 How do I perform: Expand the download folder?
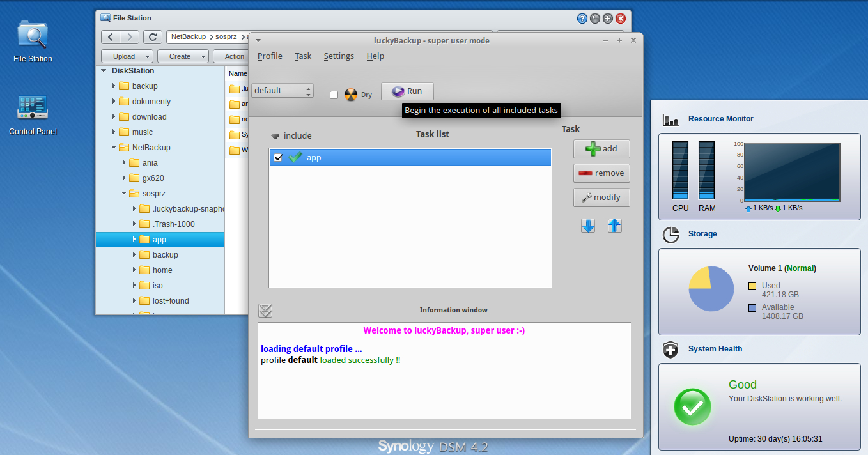114,117
